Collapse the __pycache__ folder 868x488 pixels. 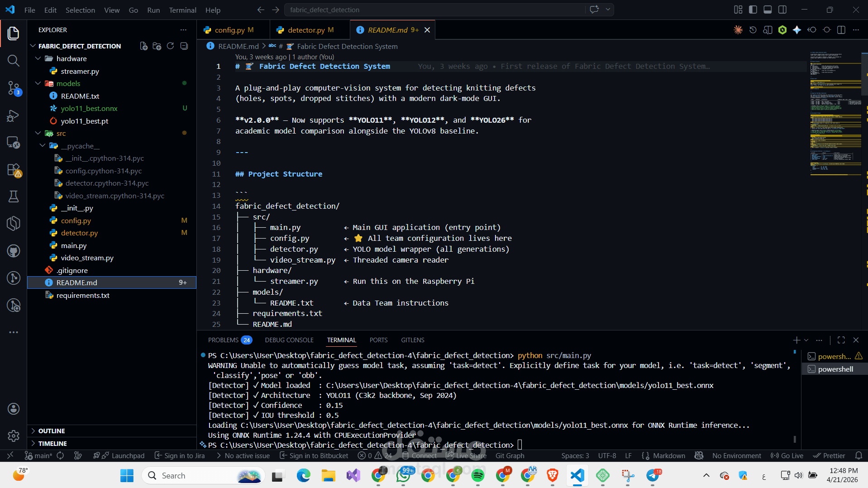43,146
